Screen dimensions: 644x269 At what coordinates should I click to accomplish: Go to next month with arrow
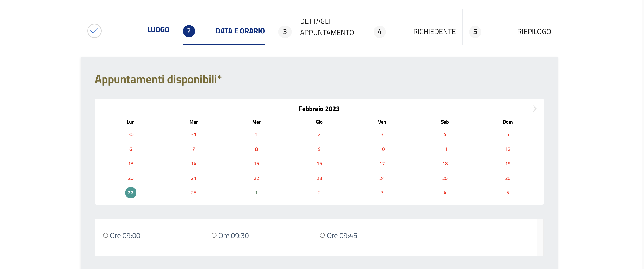[534, 109]
